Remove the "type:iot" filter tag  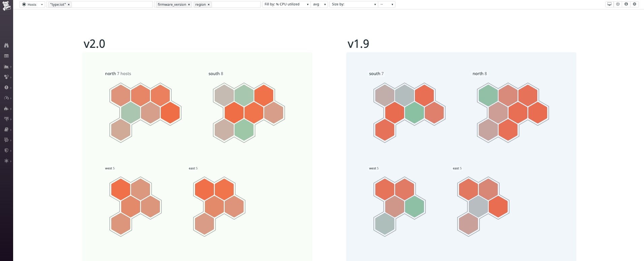[x=69, y=5]
